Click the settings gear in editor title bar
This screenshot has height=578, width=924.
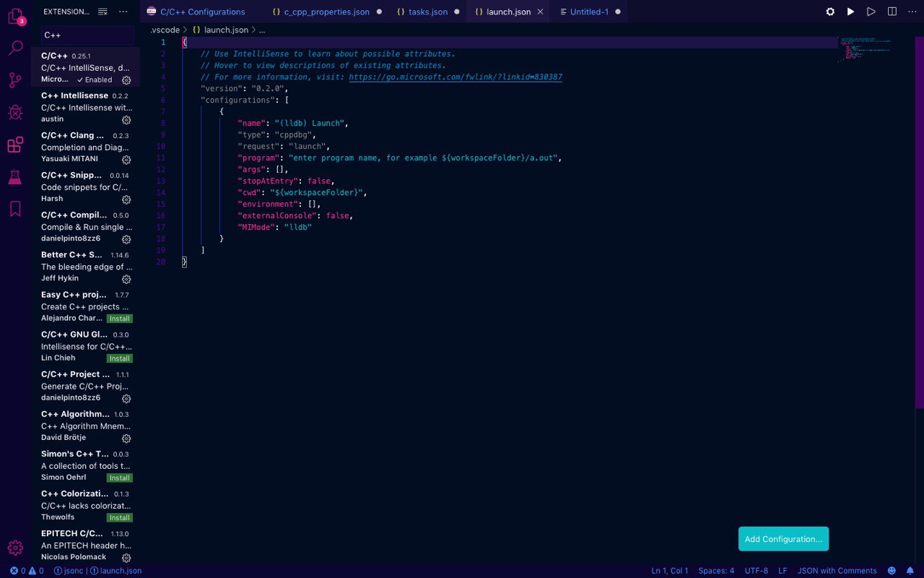pos(830,12)
